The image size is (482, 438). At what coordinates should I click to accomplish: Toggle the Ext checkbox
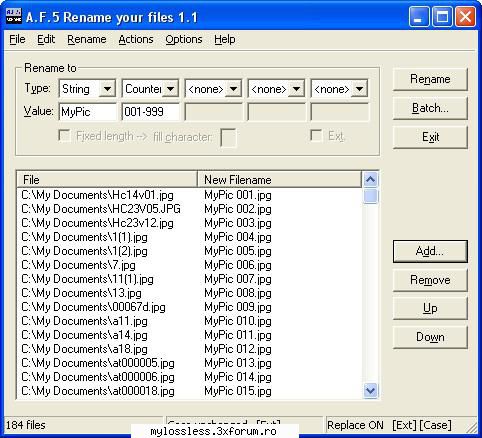coord(316,136)
